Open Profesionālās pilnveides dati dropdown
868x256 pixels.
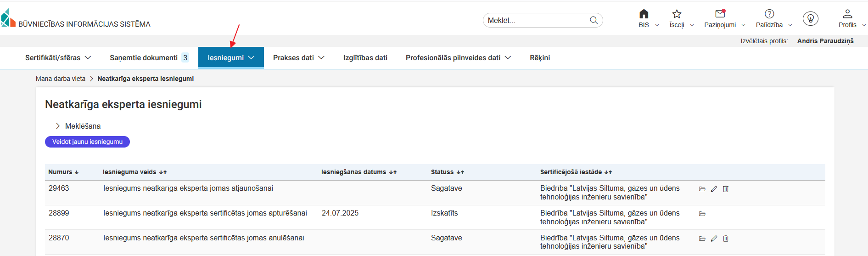point(458,58)
